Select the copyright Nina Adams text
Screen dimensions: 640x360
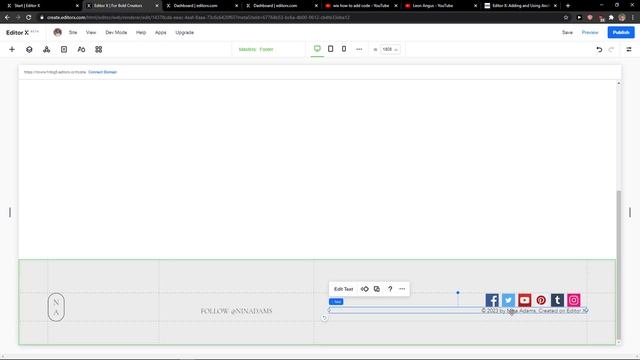click(x=534, y=311)
